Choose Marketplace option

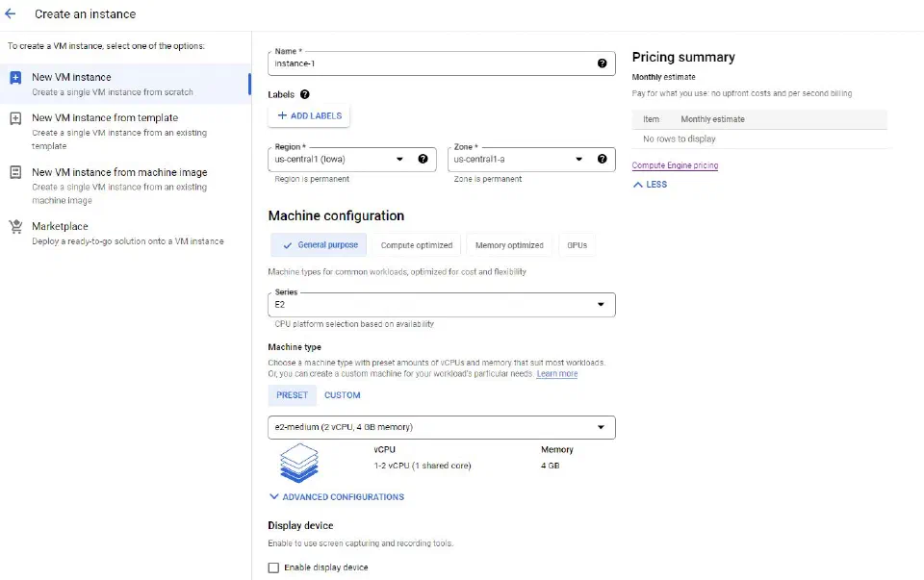[125, 233]
